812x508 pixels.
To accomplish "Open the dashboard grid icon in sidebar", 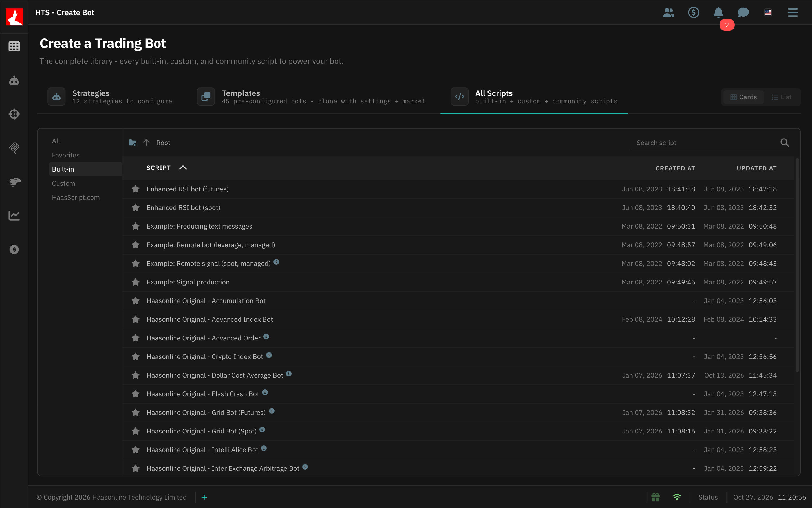I will [14, 46].
